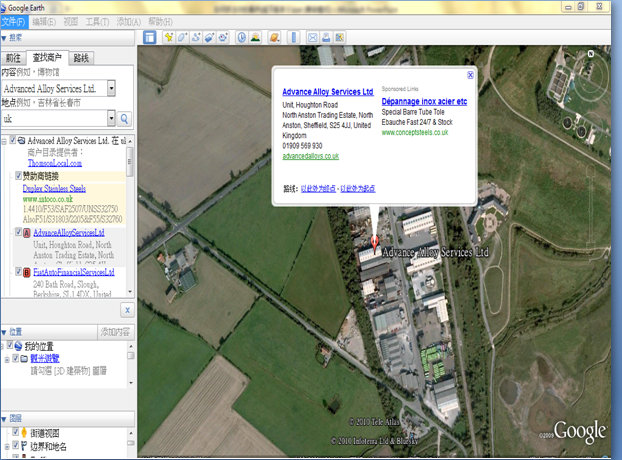
Task: Toggle the sunlight landscape toolbar icon
Action: [255, 37]
